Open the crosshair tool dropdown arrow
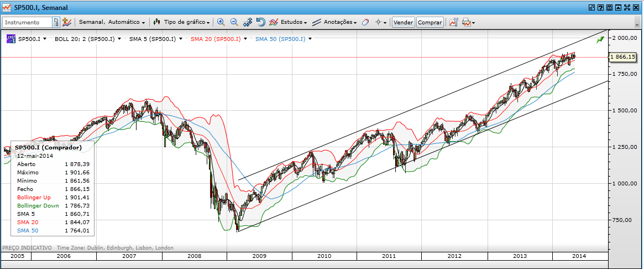644x269 pixels. [385, 23]
